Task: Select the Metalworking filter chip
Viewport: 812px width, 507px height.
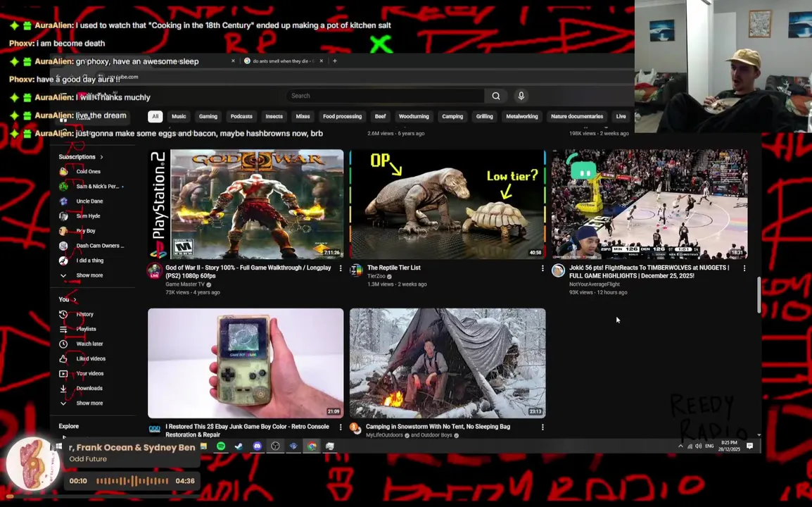Action: tap(522, 117)
